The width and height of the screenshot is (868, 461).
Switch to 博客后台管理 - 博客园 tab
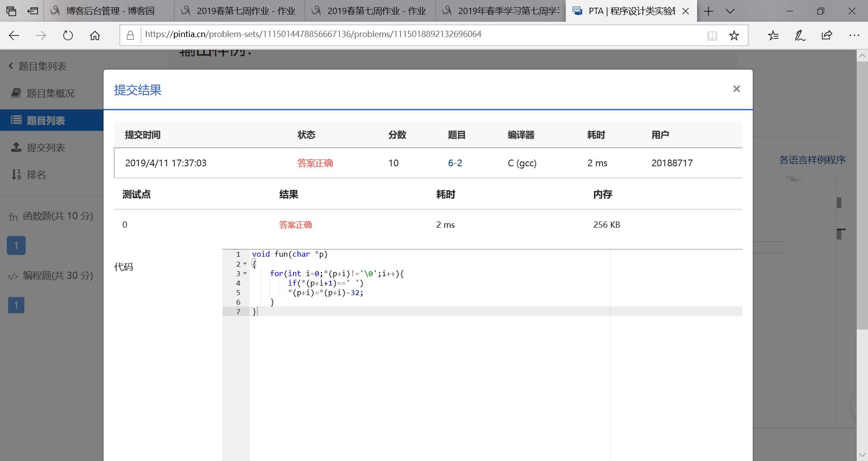tap(109, 11)
